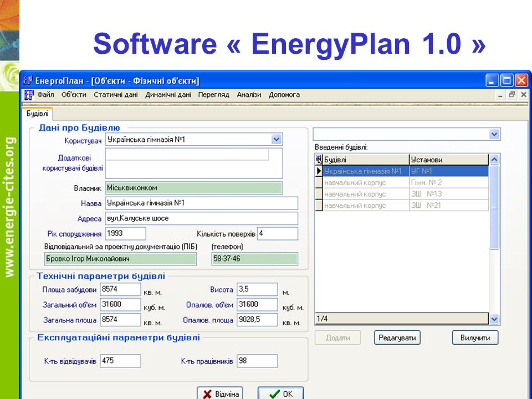This screenshot has height=399, width=532.
Task: Click the field containing Бровко Ігор Миколайович
Action: tap(120, 259)
